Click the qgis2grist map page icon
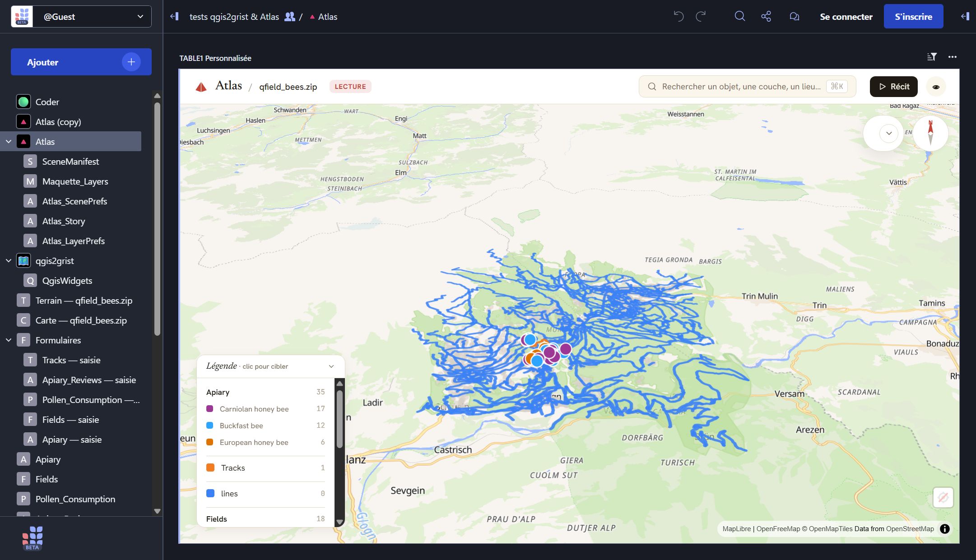This screenshot has width=976, height=560. [x=23, y=261]
